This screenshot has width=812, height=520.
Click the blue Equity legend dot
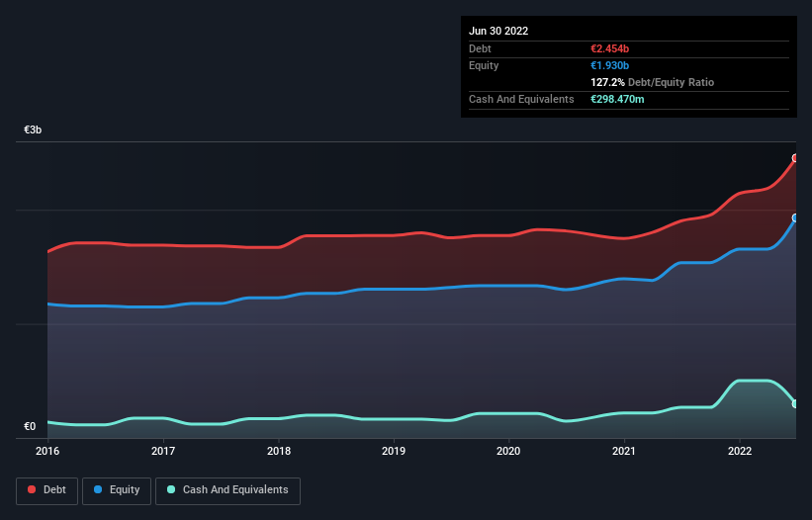click(98, 489)
